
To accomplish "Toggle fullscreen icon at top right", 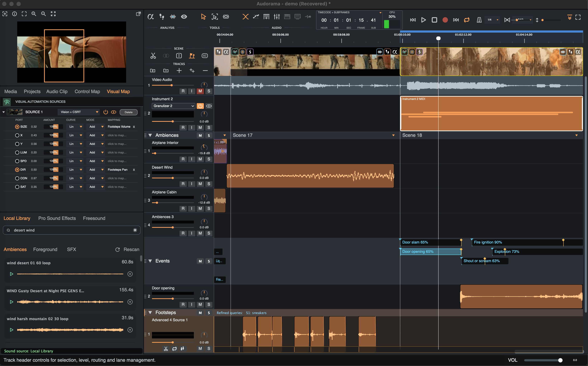I will (x=578, y=17).
